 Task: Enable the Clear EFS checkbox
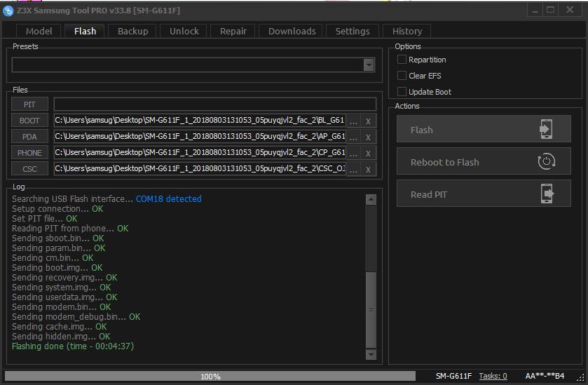402,76
